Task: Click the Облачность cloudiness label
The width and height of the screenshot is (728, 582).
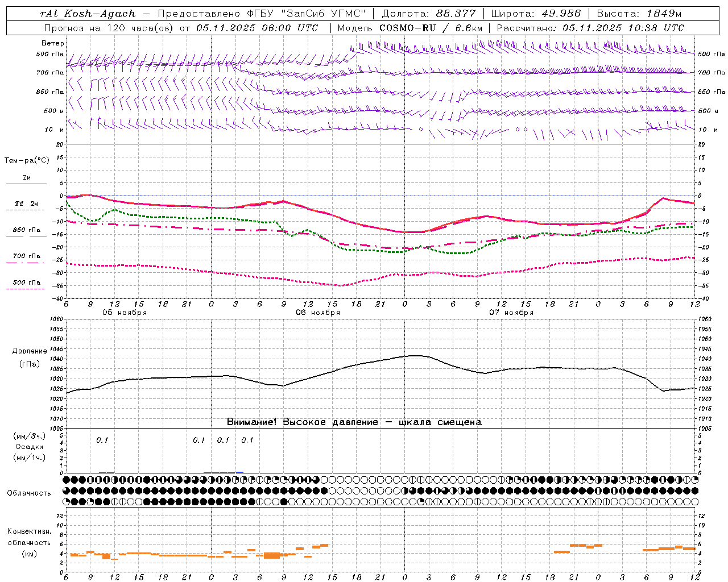Action: 29,493
